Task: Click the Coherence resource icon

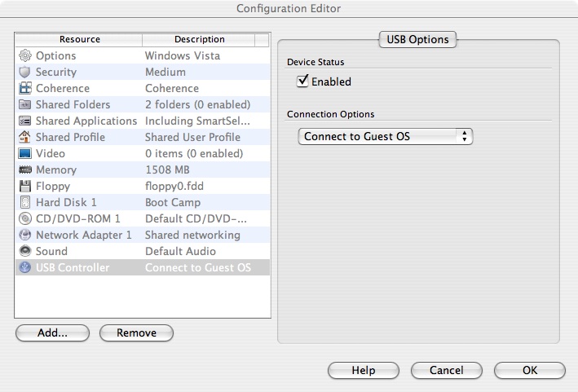Action: 25,88
